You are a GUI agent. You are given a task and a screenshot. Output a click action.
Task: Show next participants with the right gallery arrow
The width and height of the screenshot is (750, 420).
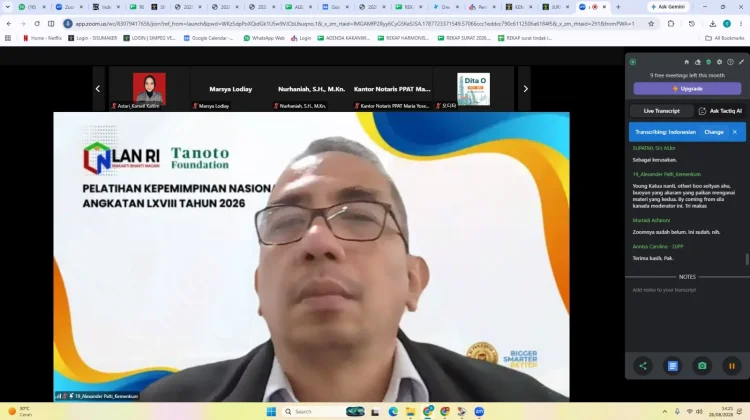[525, 89]
